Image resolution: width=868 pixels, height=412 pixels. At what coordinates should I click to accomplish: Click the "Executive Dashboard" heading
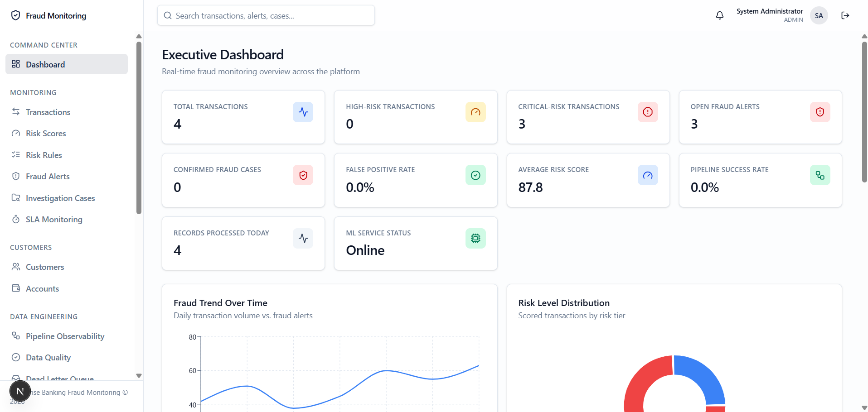click(x=223, y=55)
